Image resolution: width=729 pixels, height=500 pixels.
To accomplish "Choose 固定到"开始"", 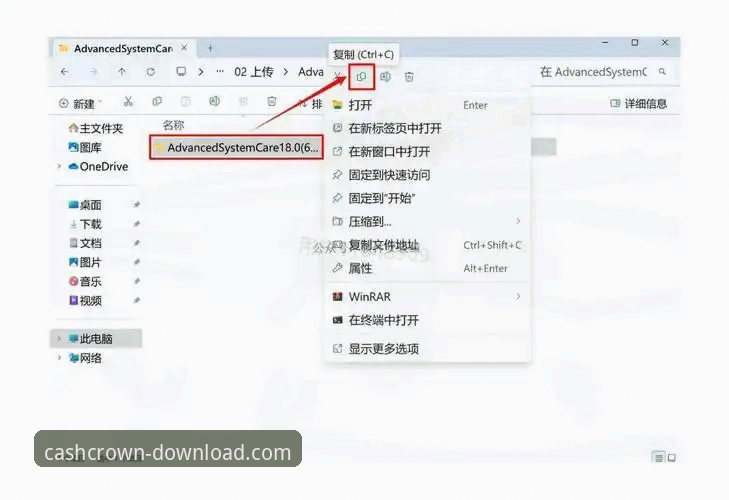I will coord(428,198).
